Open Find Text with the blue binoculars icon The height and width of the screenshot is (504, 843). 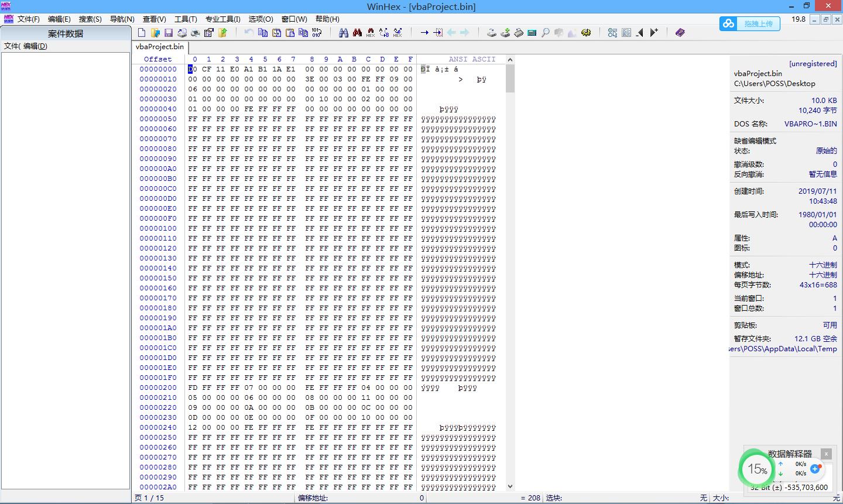344,33
